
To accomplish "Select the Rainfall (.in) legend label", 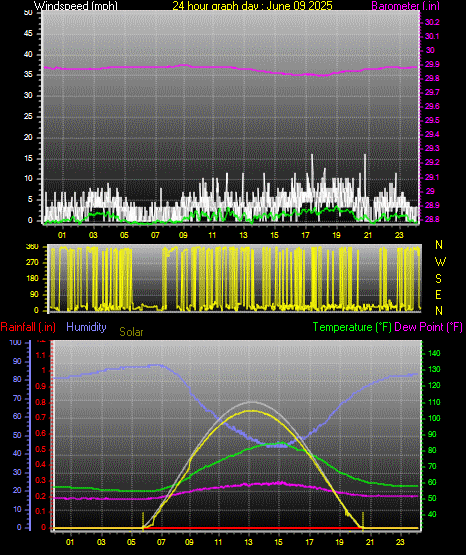I will [x=28, y=327].
